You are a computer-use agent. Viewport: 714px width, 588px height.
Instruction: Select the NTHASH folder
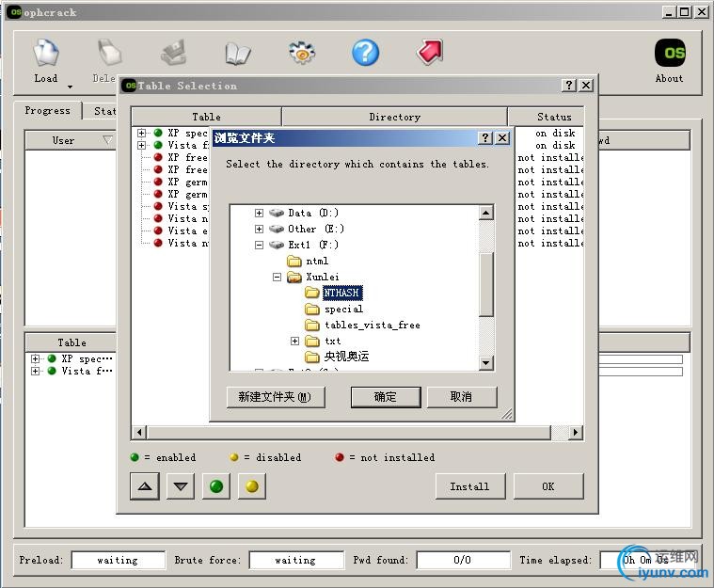point(342,293)
